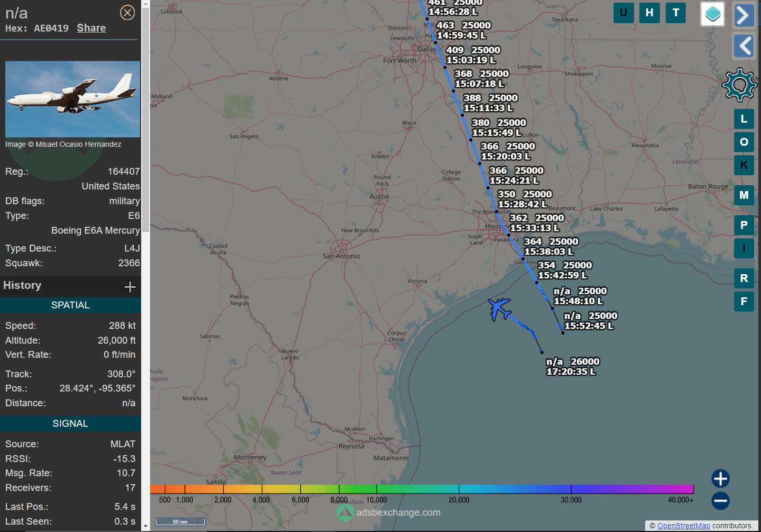Click registration value 164407
The width and height of the screenshot is (761, 532).
[x=124, y=172]
